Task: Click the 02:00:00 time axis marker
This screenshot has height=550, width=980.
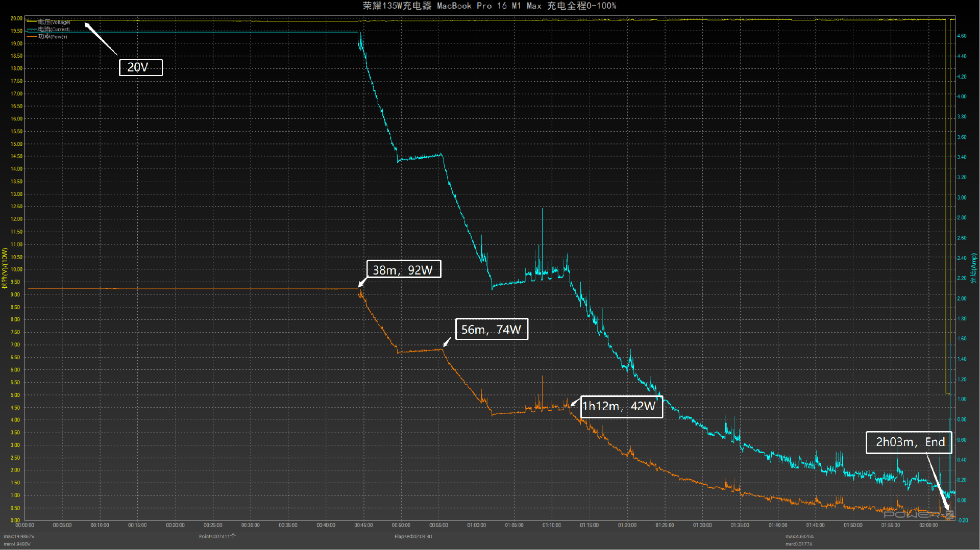Action: point(928,525)
